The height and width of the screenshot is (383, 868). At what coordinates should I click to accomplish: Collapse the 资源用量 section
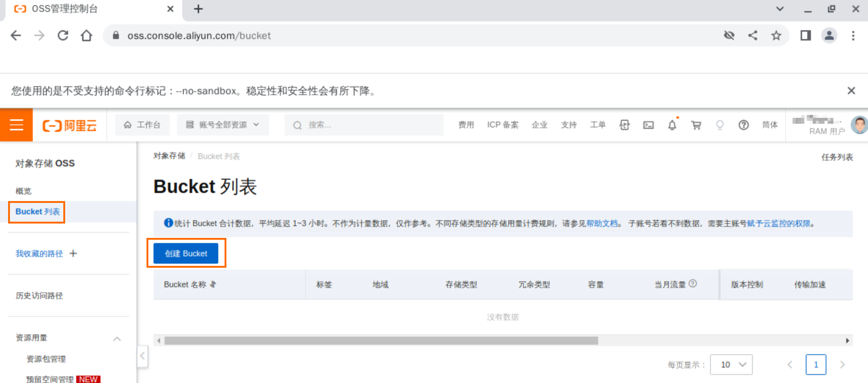click(x=117, y=338)
